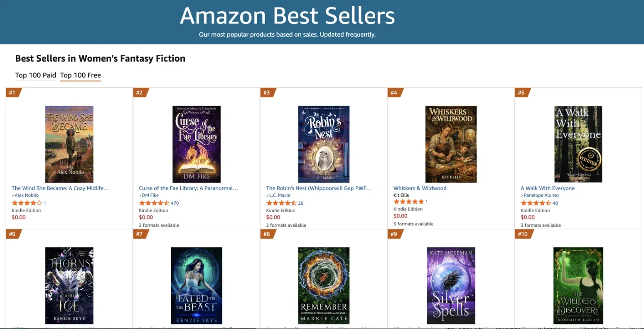The height and width of the screenshot is (329, 644).
Task: Visit author Alex Nobilo's page
Action: pos(27,195)
